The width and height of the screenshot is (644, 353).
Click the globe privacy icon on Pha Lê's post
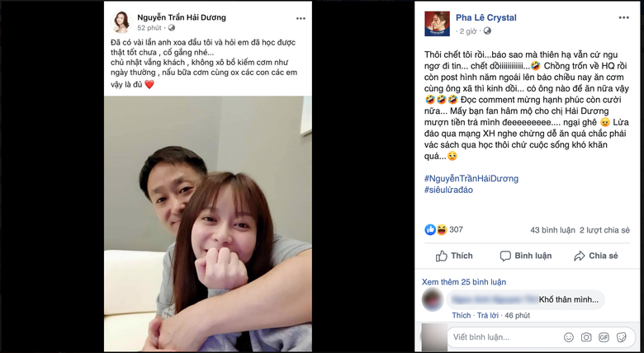[487, 31]
